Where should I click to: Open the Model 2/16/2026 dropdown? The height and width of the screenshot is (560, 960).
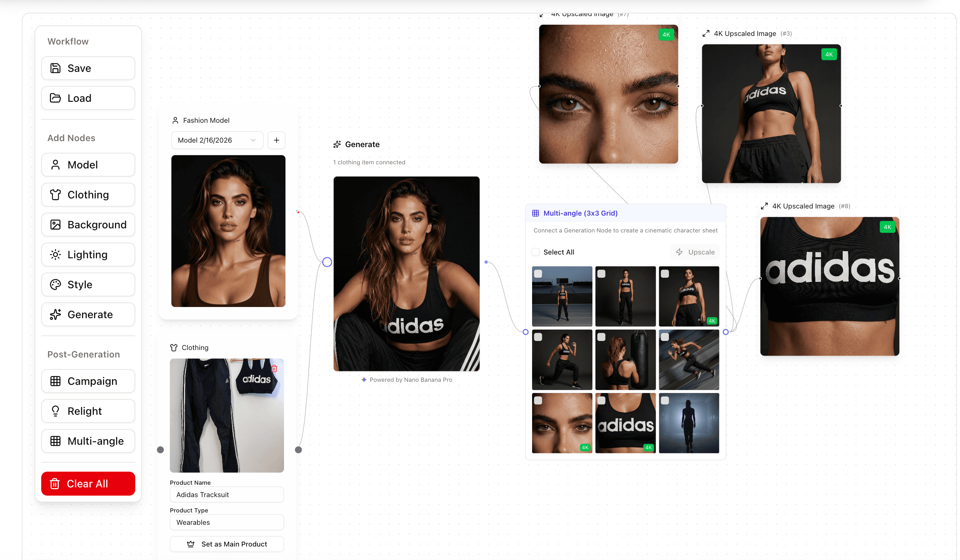(217, 140)
